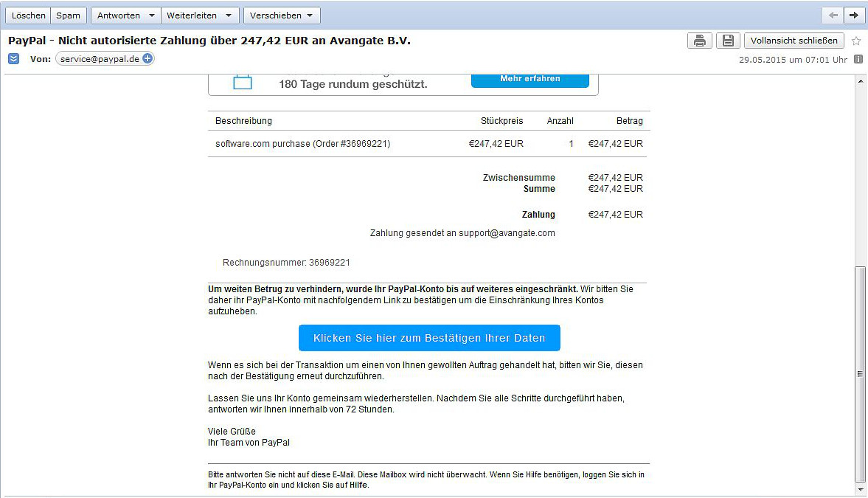Click the Zahlung label

click(x=538, y=215)
